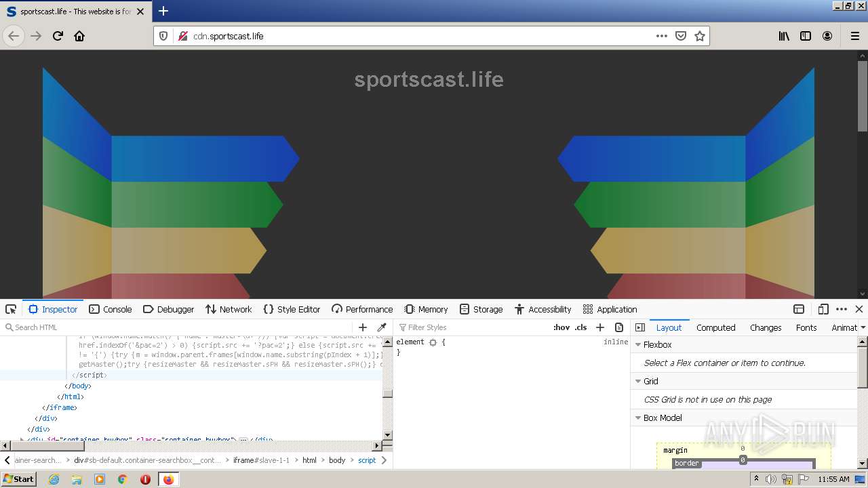Open page actions three-dot menu

pos(662,36)
